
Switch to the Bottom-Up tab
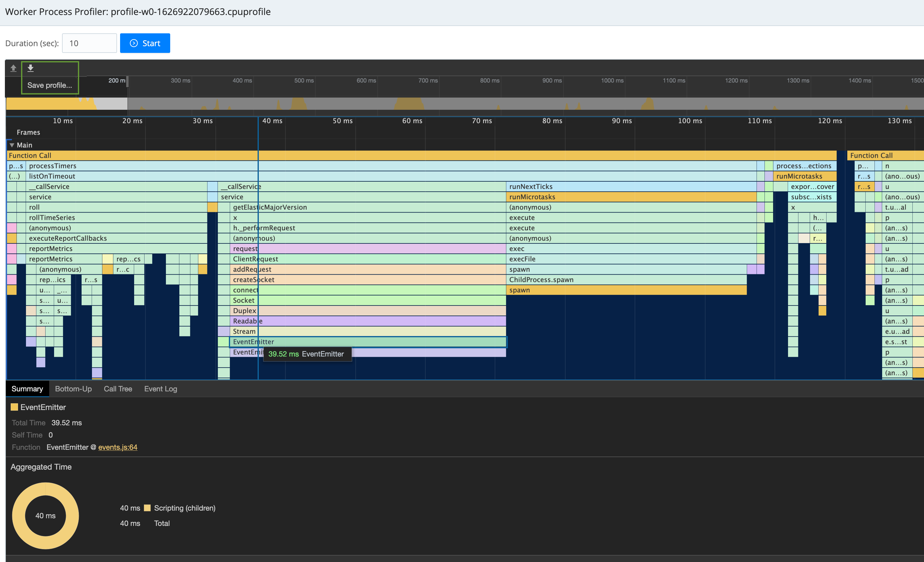[x=73, y=389]
